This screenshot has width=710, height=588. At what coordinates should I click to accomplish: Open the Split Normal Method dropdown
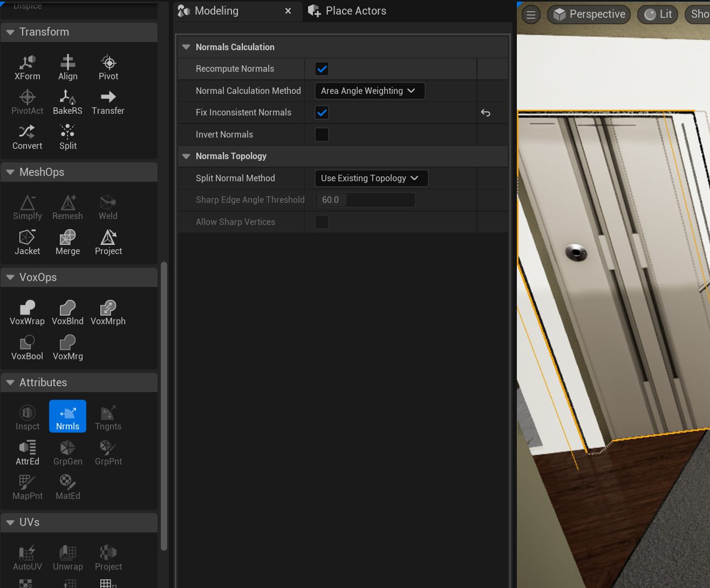(371, 178)
